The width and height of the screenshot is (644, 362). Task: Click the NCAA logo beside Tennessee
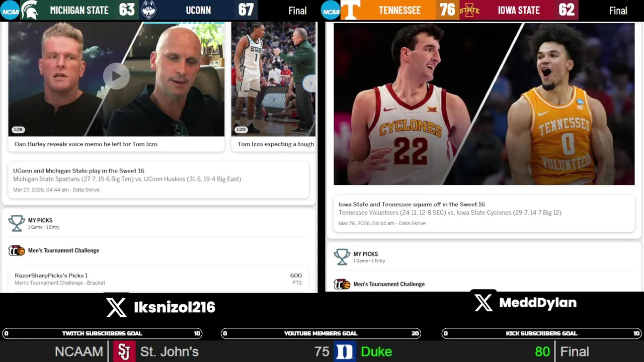tap(331, 10)
